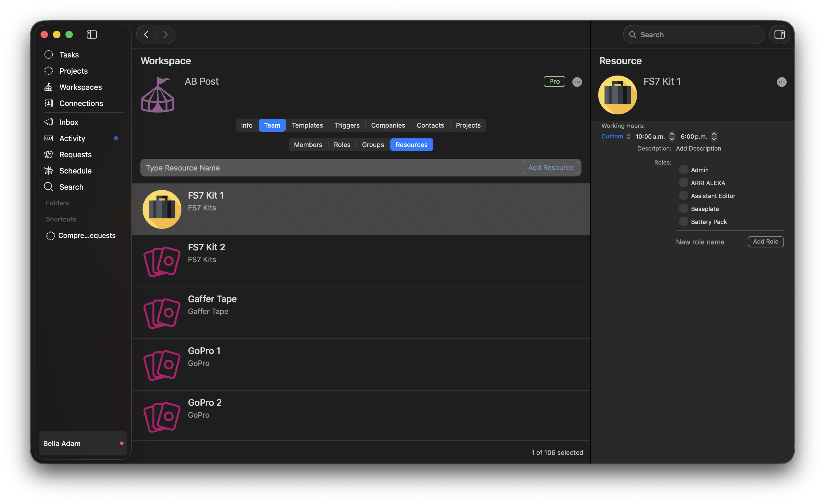Adjust the 10:00 a.m. start time stepper

pyautogui.click(x=672, y=136)
